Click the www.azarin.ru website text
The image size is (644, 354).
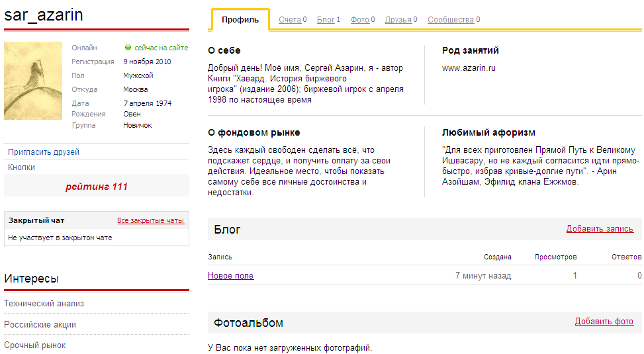469,68
